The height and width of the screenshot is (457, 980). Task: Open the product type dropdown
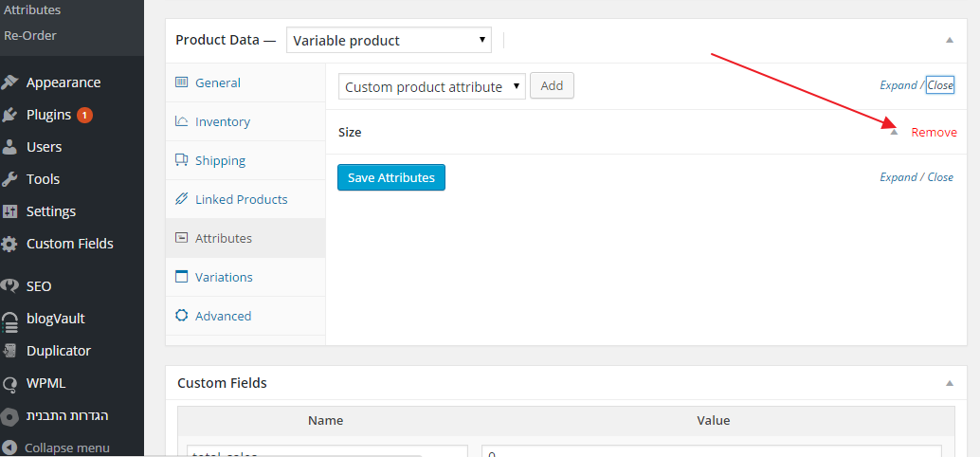(389, 40)
